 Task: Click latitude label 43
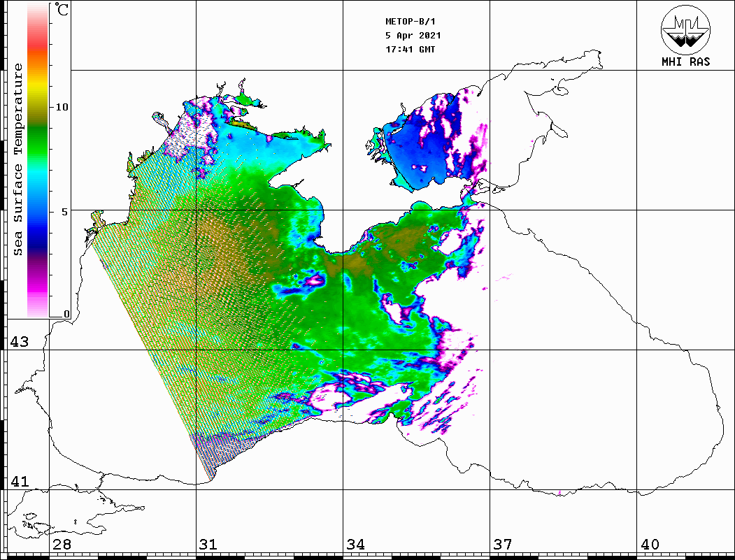(x=20, y=342)
